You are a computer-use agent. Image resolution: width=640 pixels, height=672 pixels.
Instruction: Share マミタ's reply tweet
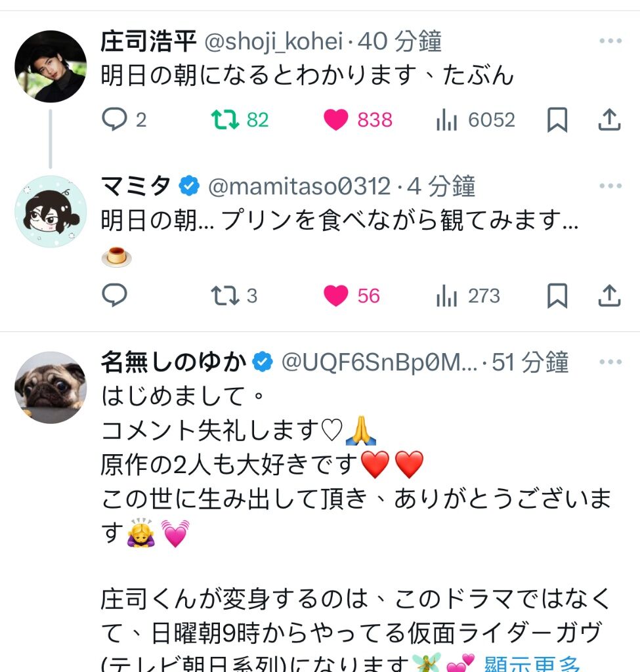pos(609,296)
